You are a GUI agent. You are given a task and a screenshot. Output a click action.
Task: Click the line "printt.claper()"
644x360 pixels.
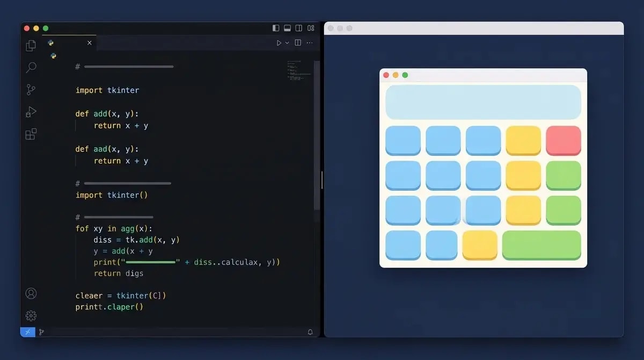109,307
